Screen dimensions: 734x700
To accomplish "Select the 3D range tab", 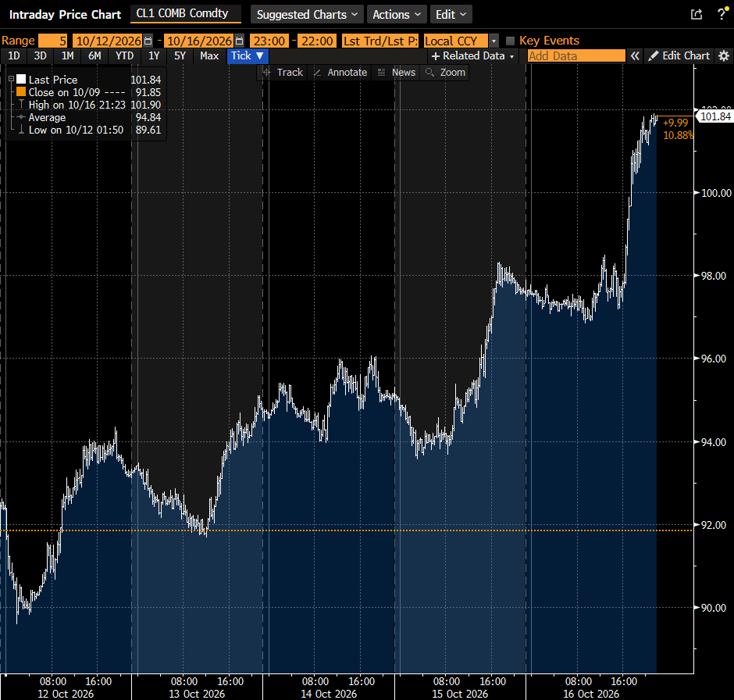I will click(41, 56).
